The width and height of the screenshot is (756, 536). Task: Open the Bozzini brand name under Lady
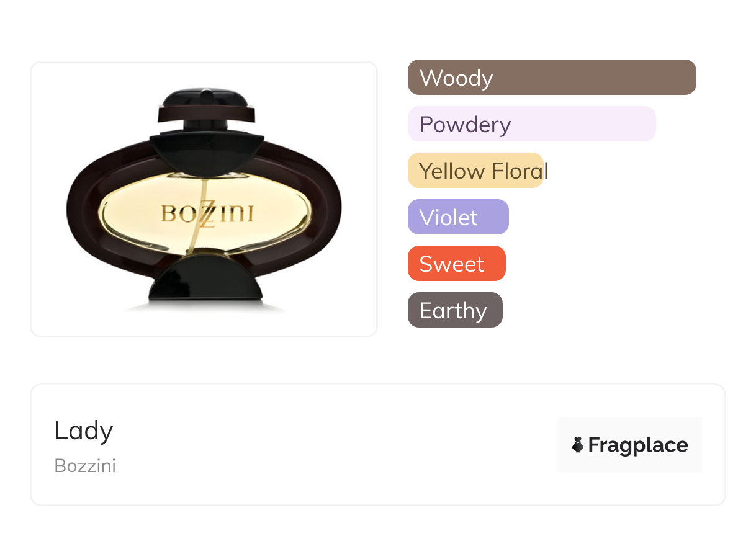[x=85, y=466]
